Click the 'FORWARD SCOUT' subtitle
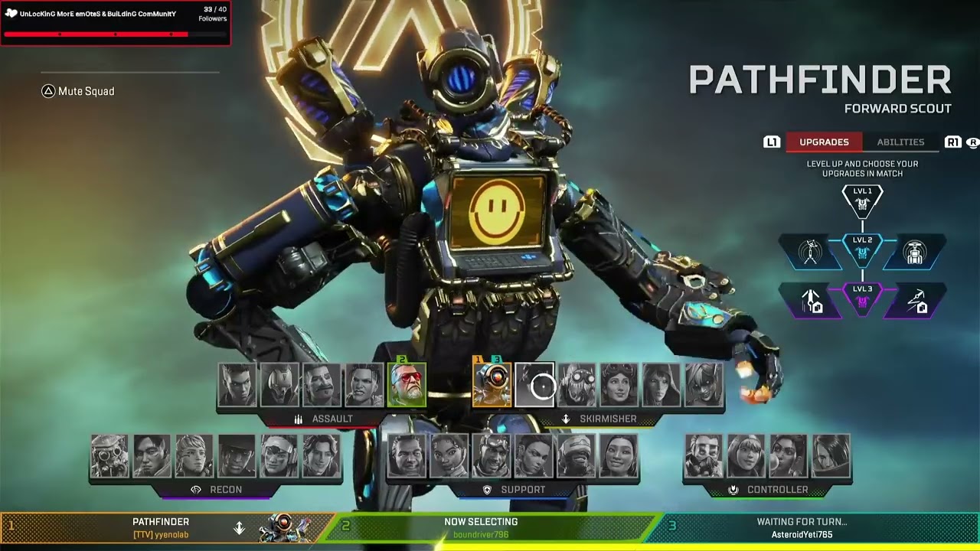 click(897, 109)
